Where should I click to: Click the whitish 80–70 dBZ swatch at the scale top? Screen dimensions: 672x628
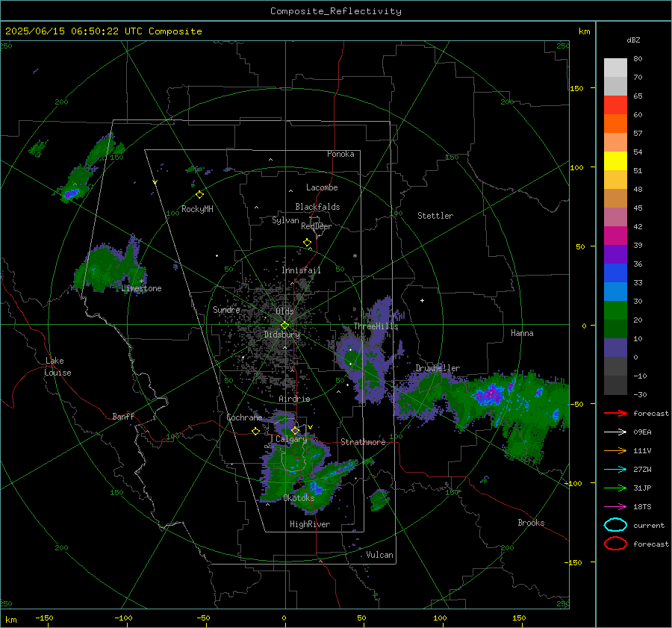615,68
